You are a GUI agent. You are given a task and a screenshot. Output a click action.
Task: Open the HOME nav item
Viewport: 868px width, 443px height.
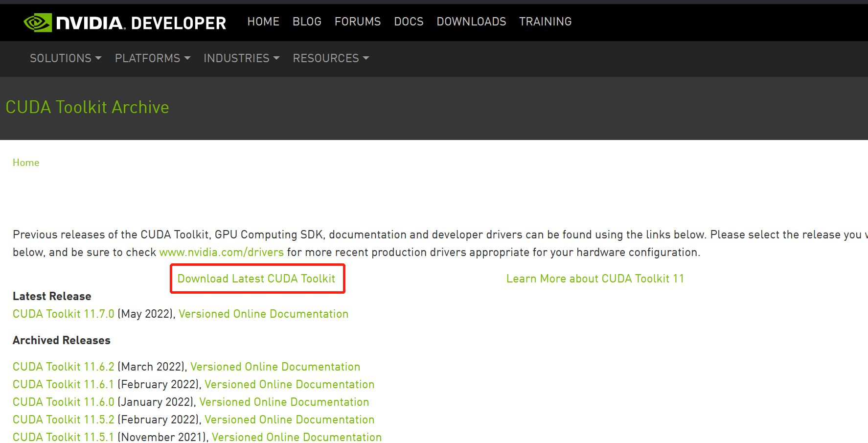tap(263, 22)
